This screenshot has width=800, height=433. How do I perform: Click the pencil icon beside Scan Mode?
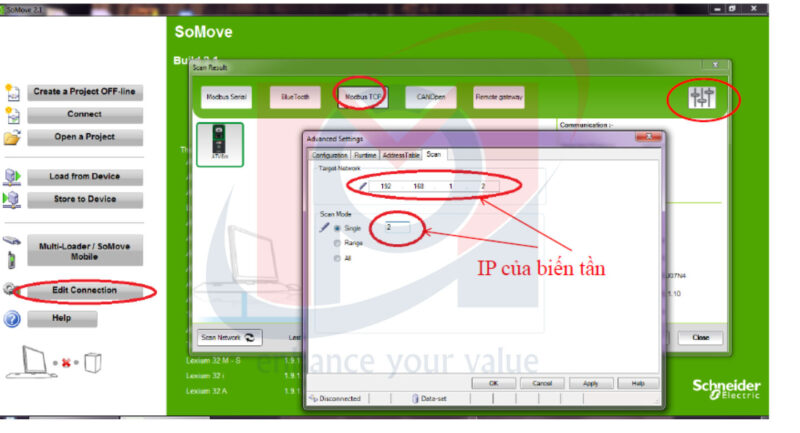[324, 227]
